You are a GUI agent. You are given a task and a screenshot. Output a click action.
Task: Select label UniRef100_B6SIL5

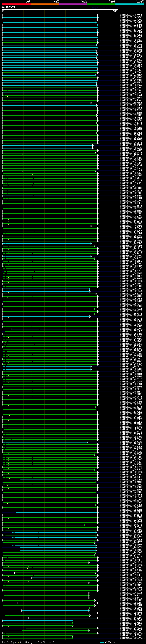click(x=131, y=65)
